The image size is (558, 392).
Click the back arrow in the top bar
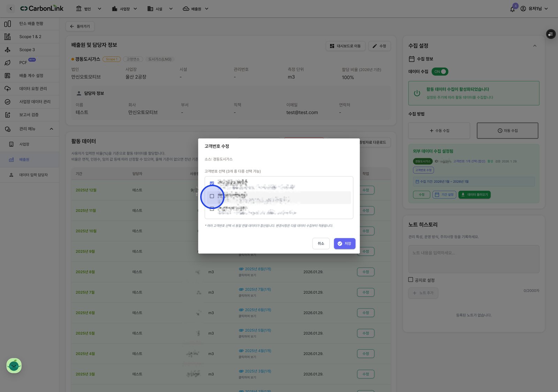coord(11,9)
